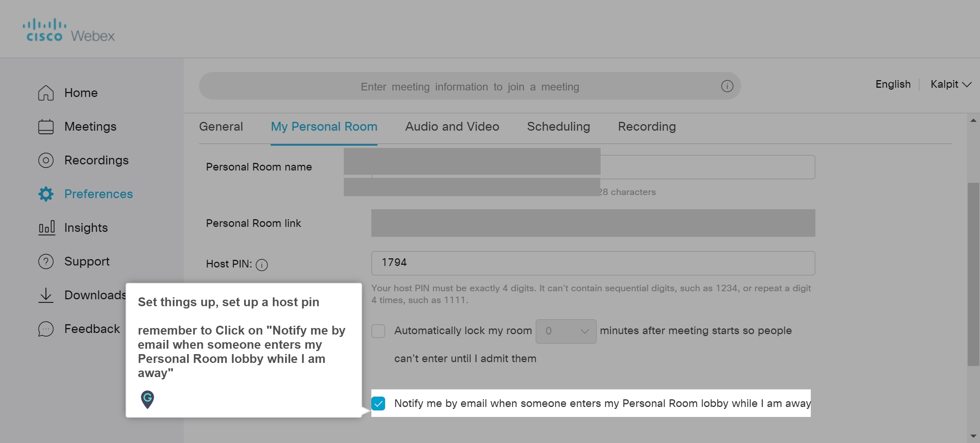Click the Recordings icon
Image resolution: width=980 pixels, height=443 pixels.
click(x=46, y=160)
